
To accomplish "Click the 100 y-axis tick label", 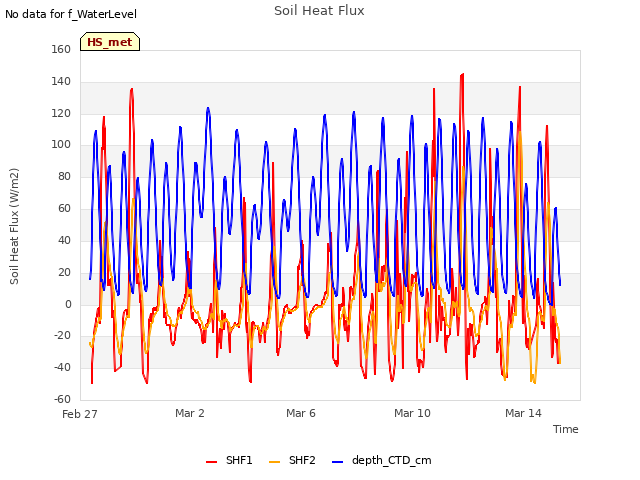I will (x=61, y=144).
